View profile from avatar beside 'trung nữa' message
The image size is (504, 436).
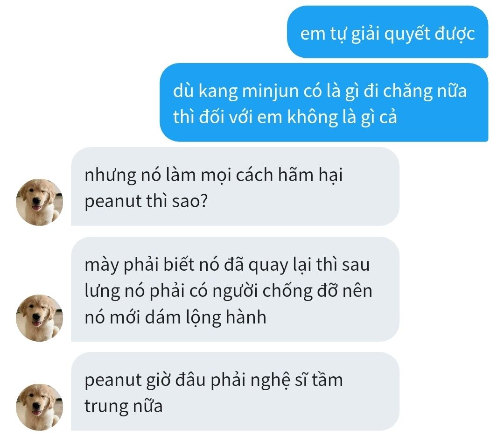pyautogui.click(x=39, y=407)
